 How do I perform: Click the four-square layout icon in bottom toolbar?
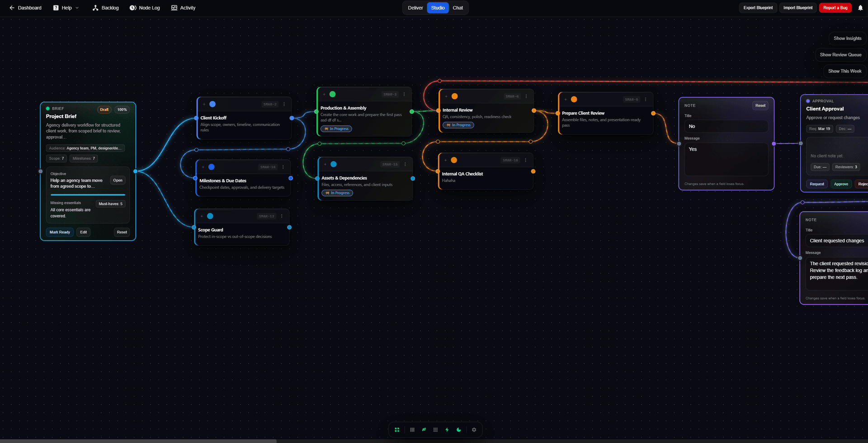point(397,430)
